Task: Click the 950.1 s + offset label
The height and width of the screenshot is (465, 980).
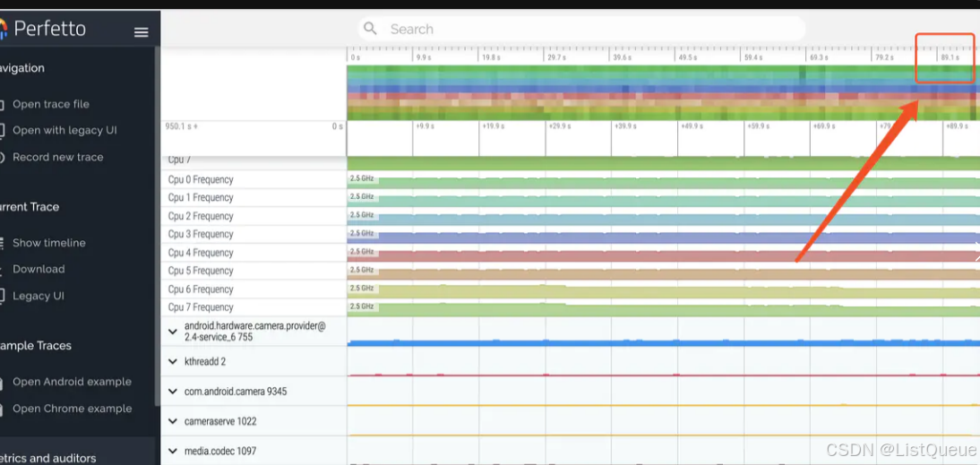Action: [179, 126]
